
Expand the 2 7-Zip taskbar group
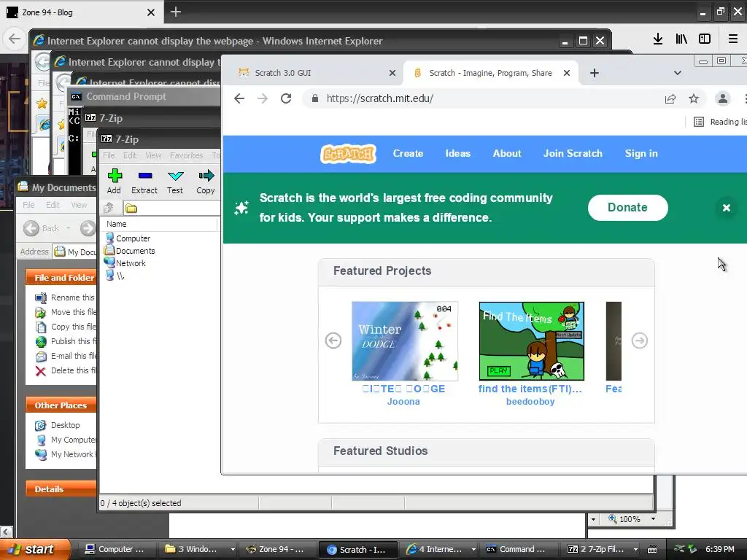(x=635, y=549)
